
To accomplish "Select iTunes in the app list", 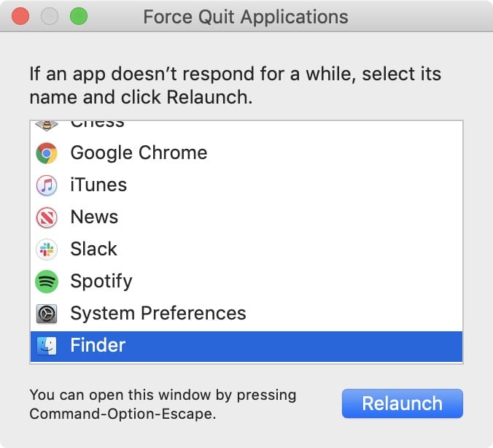I will (x=98, y=185).
